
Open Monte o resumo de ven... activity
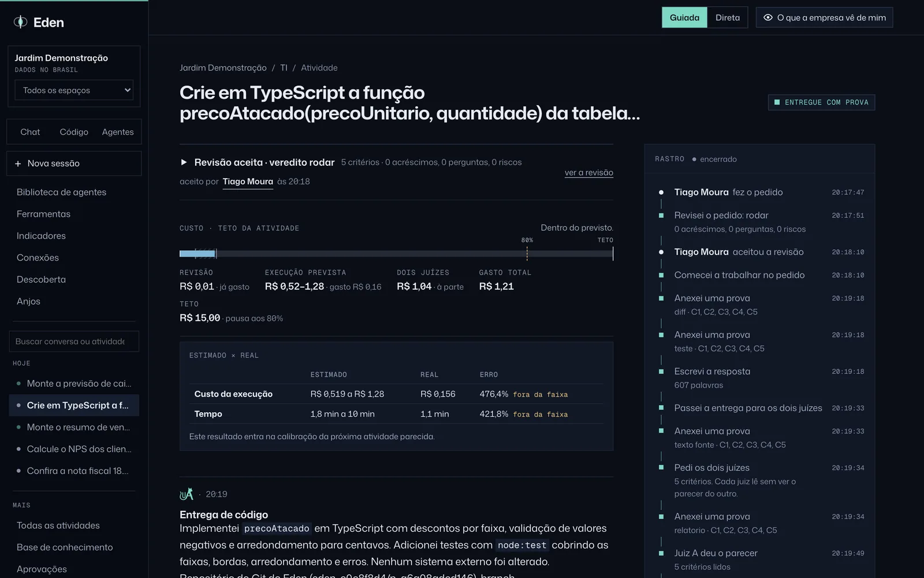click(74, 428)
